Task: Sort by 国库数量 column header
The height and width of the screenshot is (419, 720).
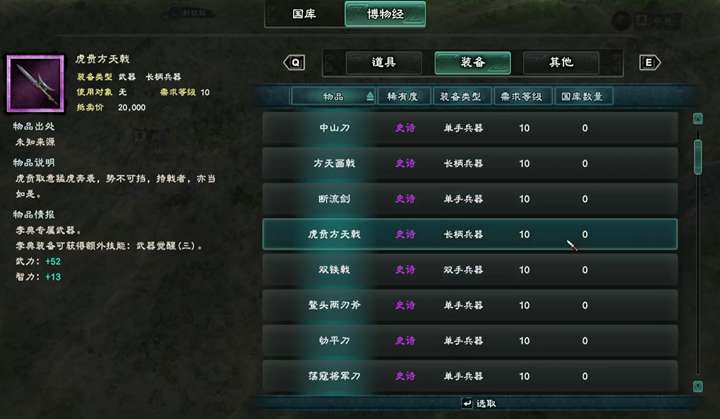Action: tap(583, 96)
